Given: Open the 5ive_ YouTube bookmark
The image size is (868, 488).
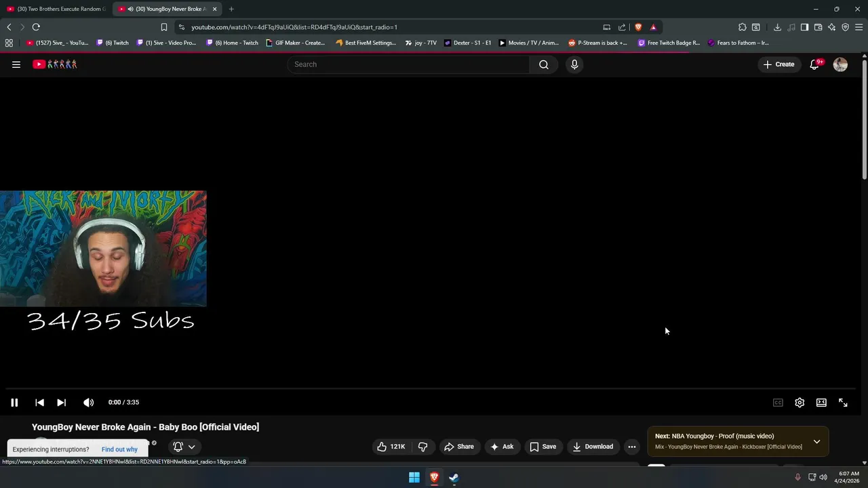Looking at the screenshot, I should [x=57, y=43].
